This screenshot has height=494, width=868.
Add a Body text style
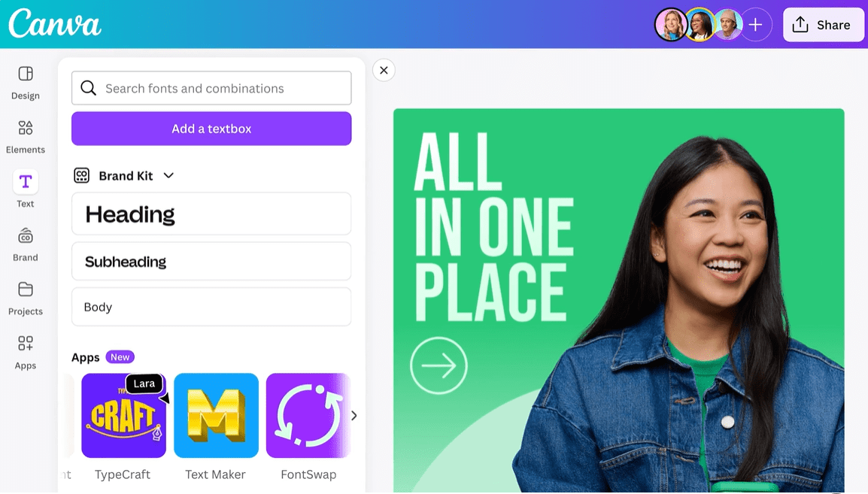pos(211,307)
